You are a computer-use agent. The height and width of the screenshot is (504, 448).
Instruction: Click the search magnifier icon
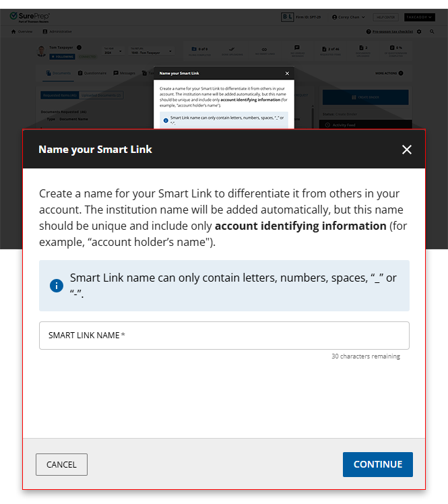pyautogui.click(x=432, y=32)
